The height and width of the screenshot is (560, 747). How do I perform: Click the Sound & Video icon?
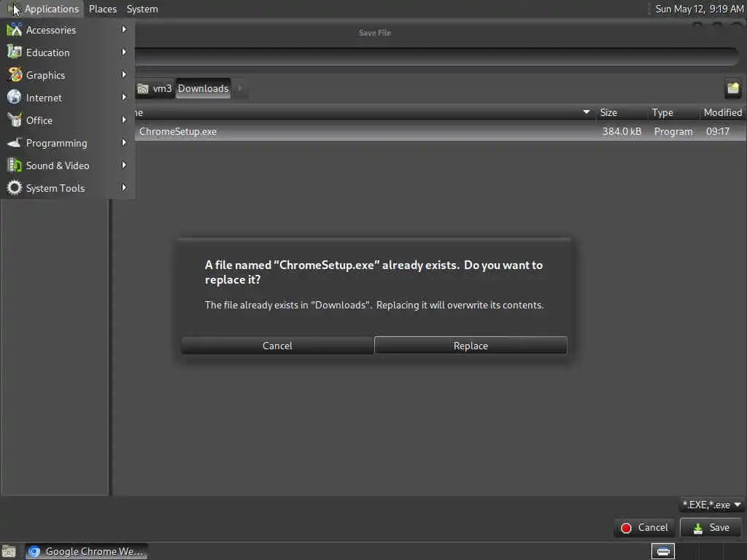[15, 166]
